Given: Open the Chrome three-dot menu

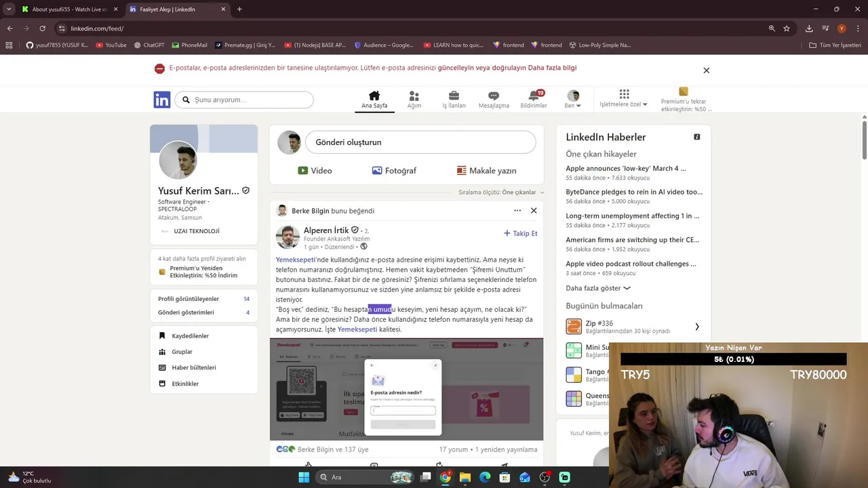Looking at the screenshot, I should click(858, 28).
